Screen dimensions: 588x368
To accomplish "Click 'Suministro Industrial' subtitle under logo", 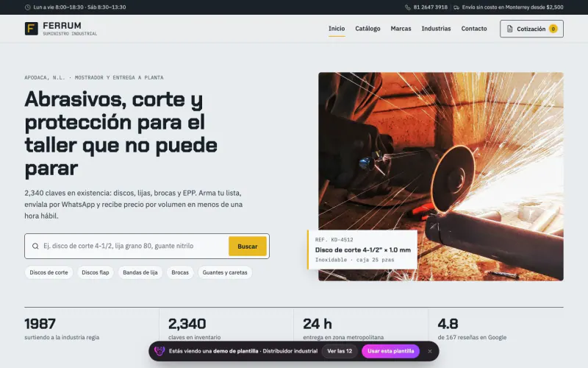I will pyautogui.click(x=70, y=34).
